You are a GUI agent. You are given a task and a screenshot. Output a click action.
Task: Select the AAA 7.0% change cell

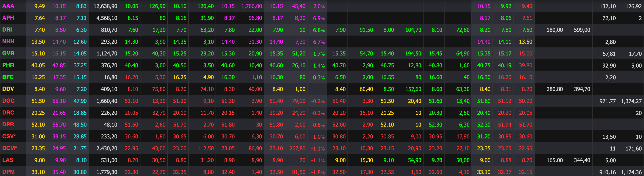click(319, 6)
